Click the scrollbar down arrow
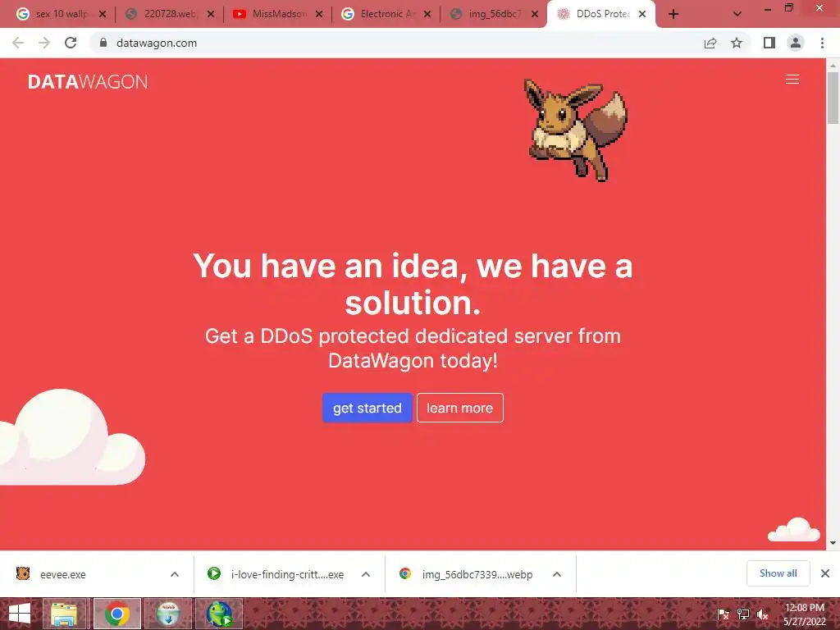Screen dimensions: 840x630 (833, 543)
